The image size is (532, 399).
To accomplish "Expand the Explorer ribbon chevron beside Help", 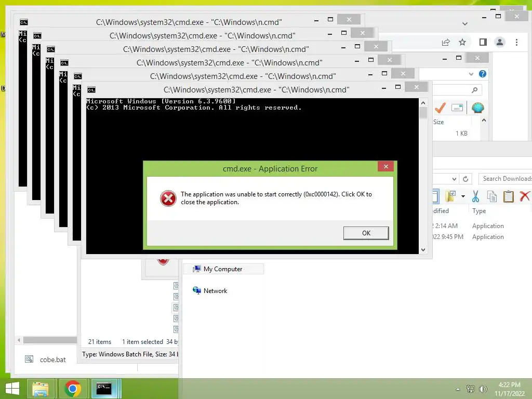I will pos(471,74).
